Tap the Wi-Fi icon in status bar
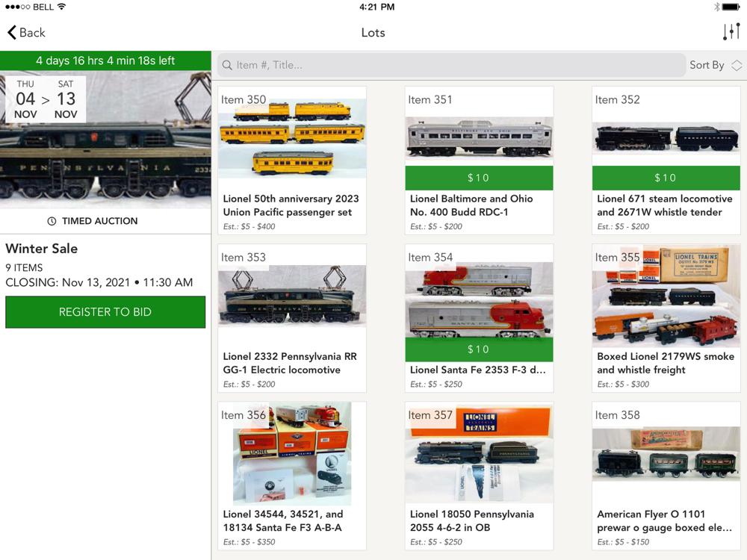The image size is (747, 560). (x=61, y=7)
